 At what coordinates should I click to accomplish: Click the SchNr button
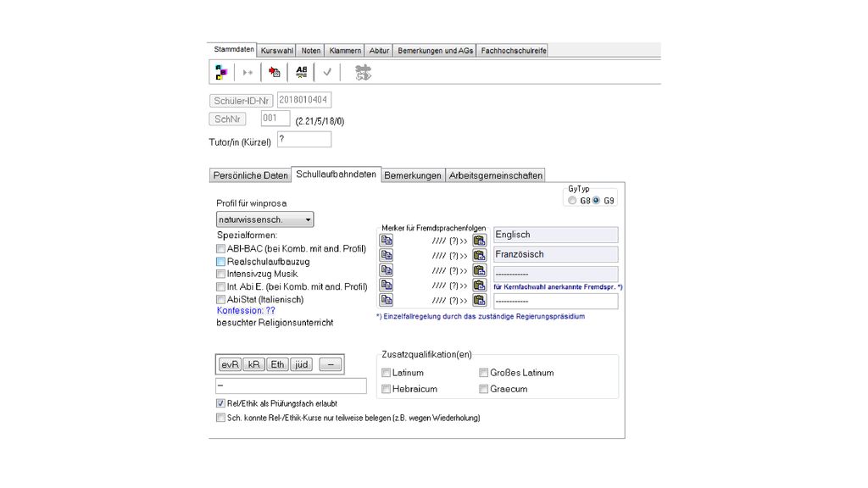pyautogui.click(x=227, y=119)
